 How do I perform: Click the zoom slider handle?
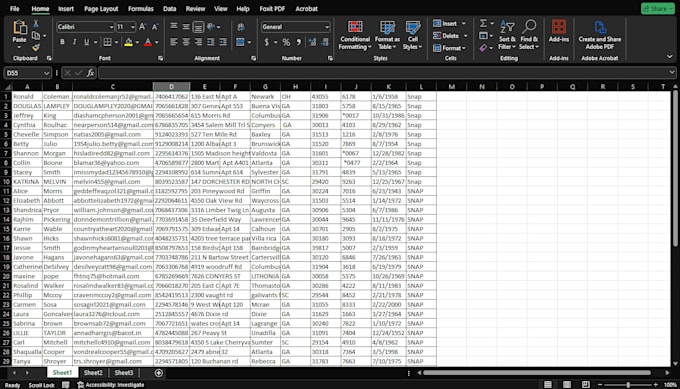point(628,385)
